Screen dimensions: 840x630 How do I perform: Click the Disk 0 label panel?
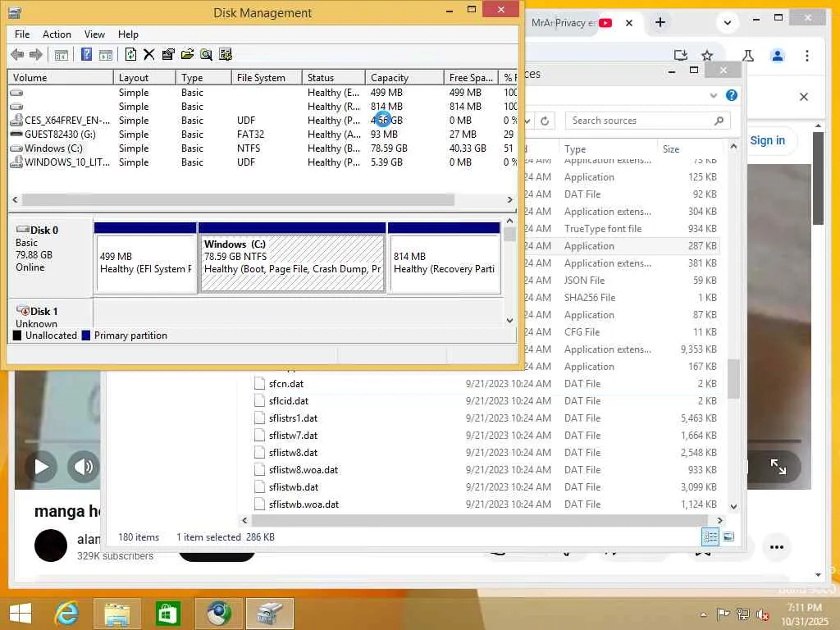coord(50,257)
